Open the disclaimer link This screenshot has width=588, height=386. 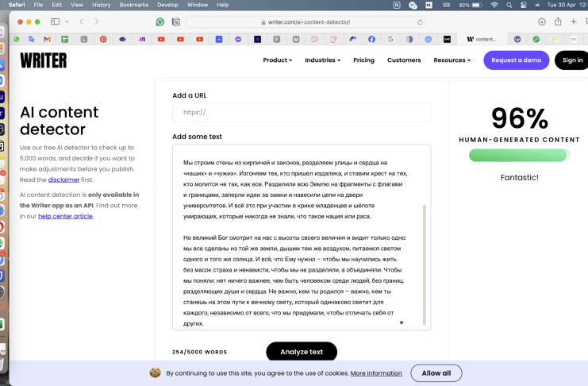pyautogui.click(x=63, y=179)
